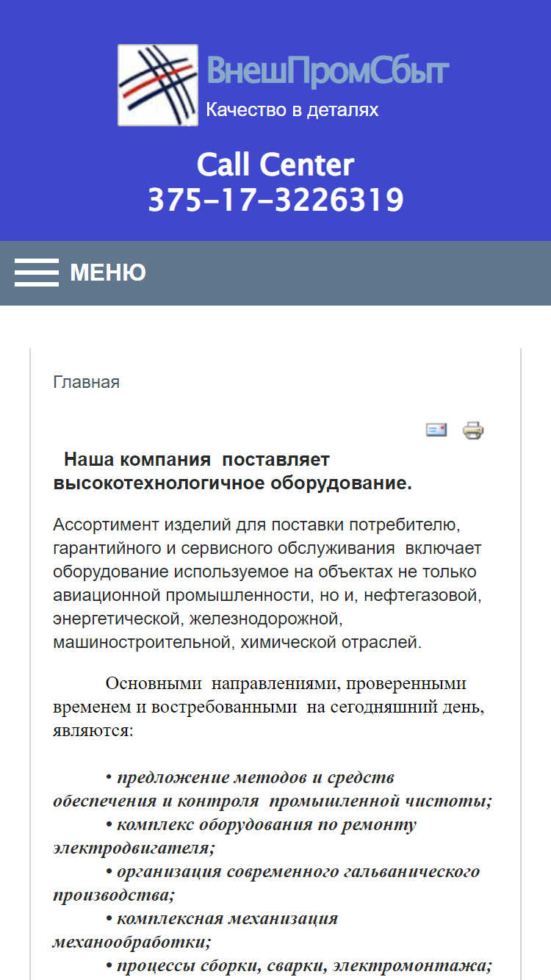Click bullet about гальванического производства
Viewport: 551px width, 980px height.
click(266, 883)
